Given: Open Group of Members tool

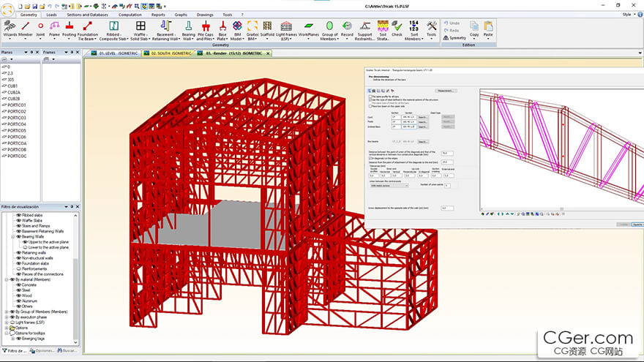Looking at the screenshot, I should pos(329,31).
